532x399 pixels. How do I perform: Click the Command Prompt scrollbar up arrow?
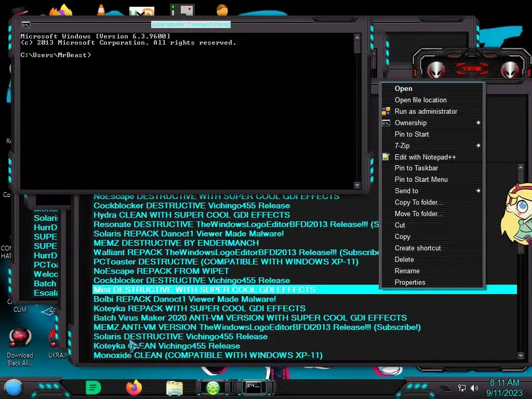coord(357,37)
